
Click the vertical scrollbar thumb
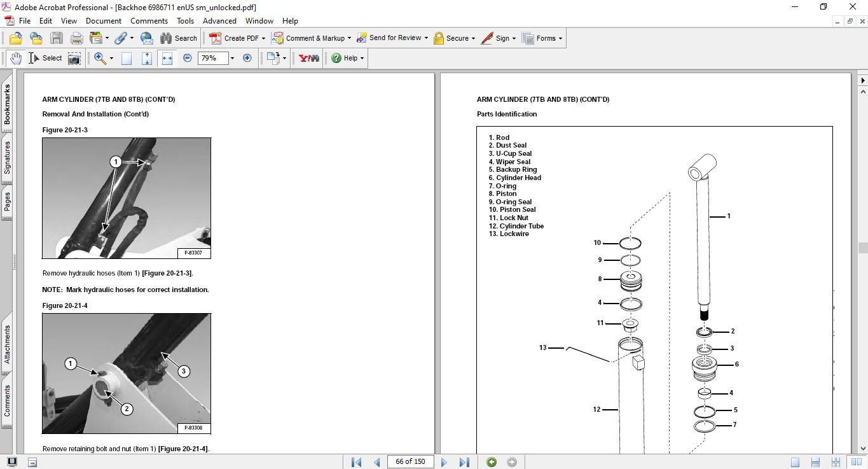(862, 248)
